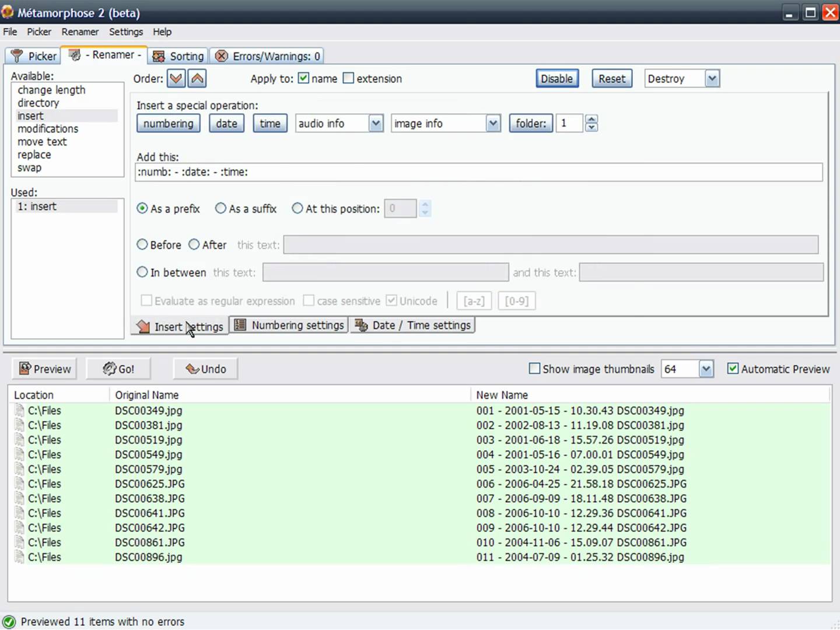The image size is (840, 630).
Task: Move operation down with Order down arrow
Action: (x=176, y=78)
